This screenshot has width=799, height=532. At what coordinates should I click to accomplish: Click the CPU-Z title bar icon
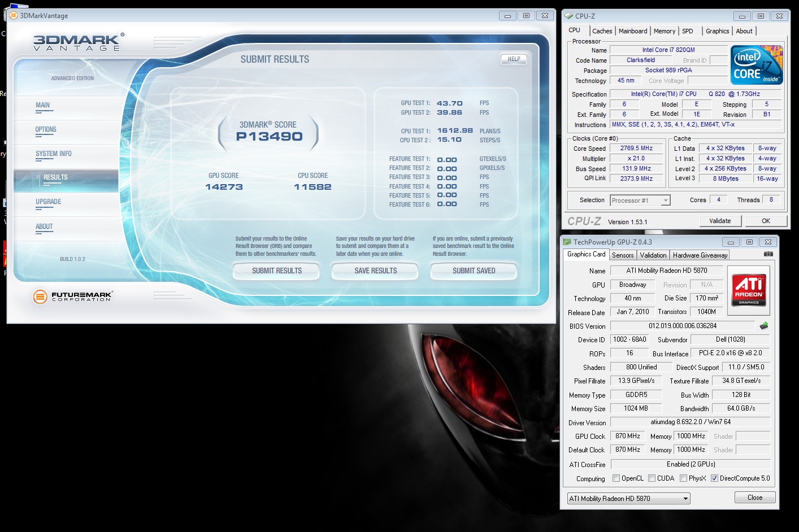coord(569,16)
